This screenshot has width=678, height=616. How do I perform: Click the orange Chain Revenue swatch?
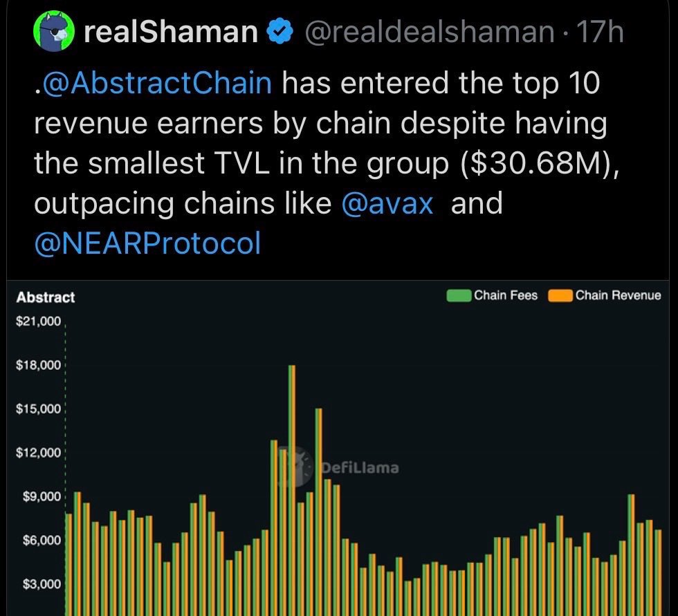pyautogui.click(x=560, y=296)
